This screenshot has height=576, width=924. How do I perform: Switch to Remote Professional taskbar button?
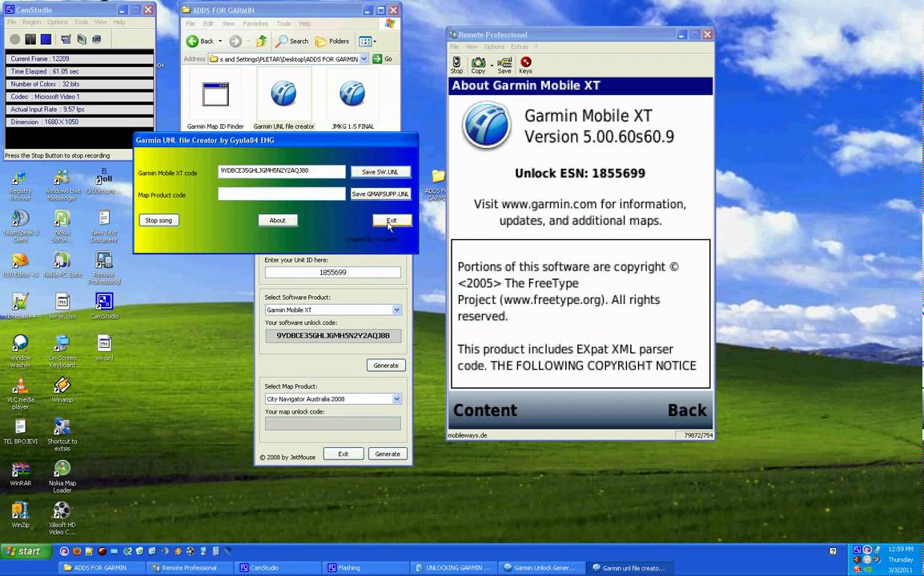[x=189, y=568]
